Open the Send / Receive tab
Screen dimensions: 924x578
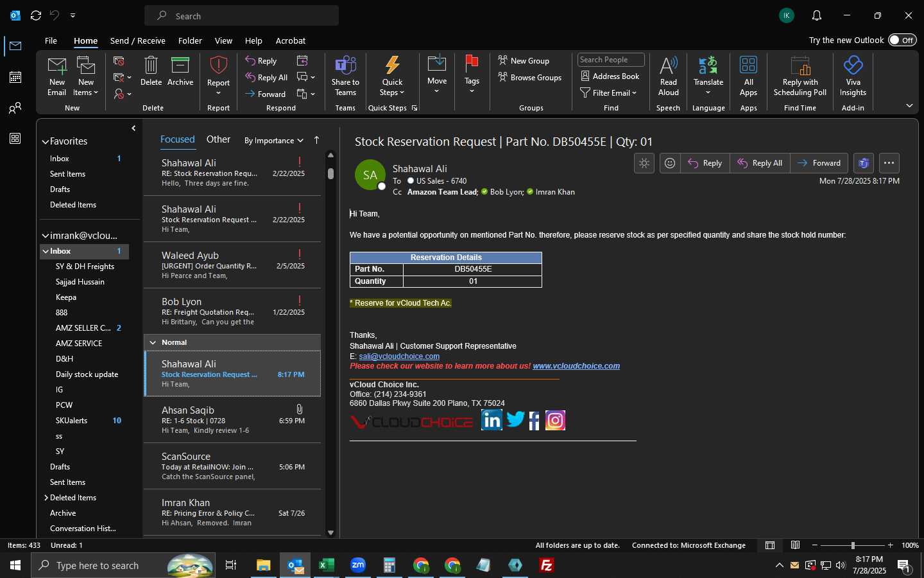click(138, 40)
